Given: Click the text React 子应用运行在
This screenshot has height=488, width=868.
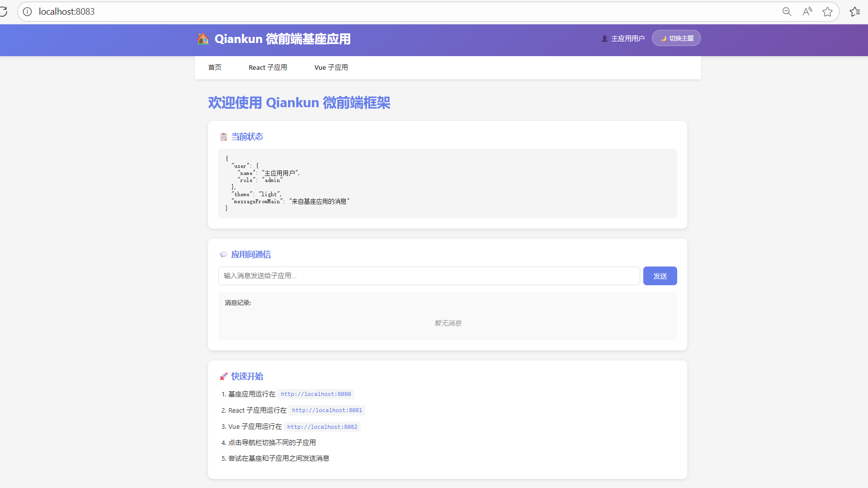Looking at the screenshot, I should 258,410.
